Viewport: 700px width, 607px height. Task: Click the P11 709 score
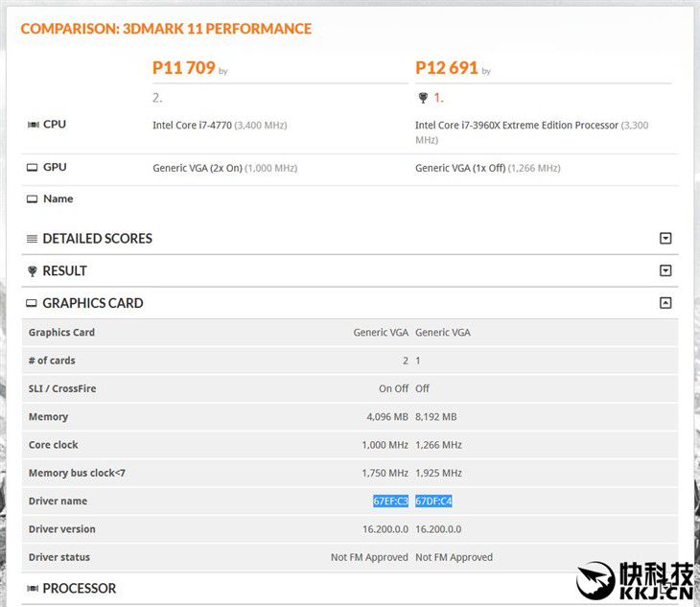184,68
